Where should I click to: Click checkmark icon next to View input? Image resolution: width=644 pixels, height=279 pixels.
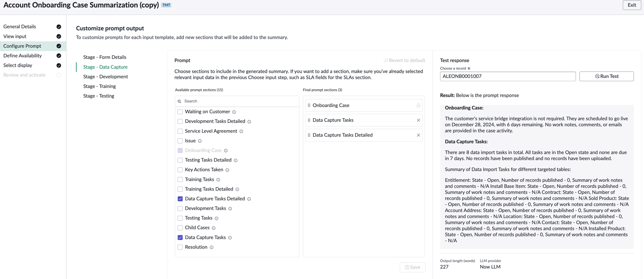tap(59, 37)
